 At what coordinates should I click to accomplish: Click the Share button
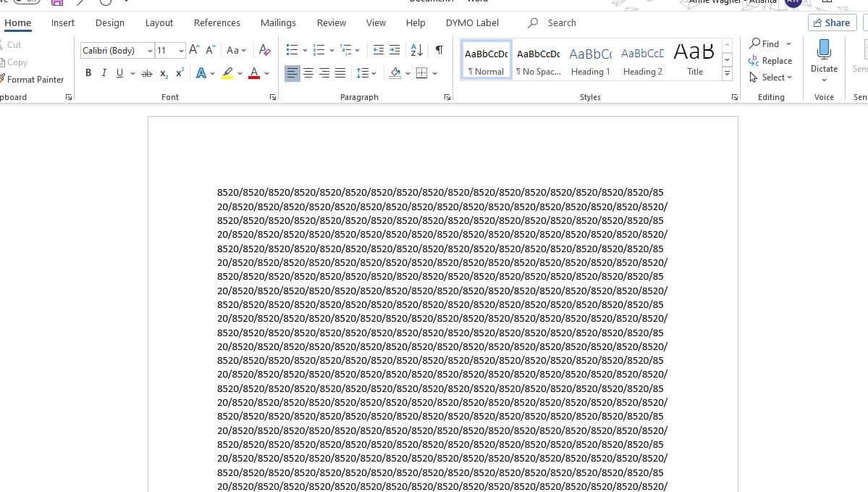[832, 22]
